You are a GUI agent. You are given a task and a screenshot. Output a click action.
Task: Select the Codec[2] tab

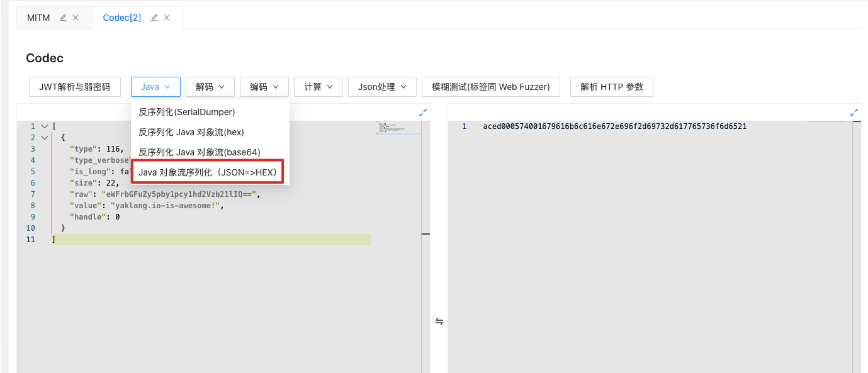[x=122, y=18]
